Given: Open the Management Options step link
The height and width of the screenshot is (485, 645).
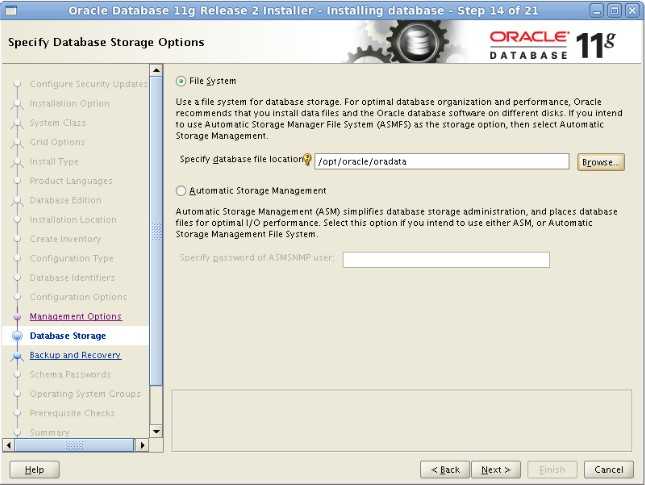Looking at the screenshot, I should 76,316.
